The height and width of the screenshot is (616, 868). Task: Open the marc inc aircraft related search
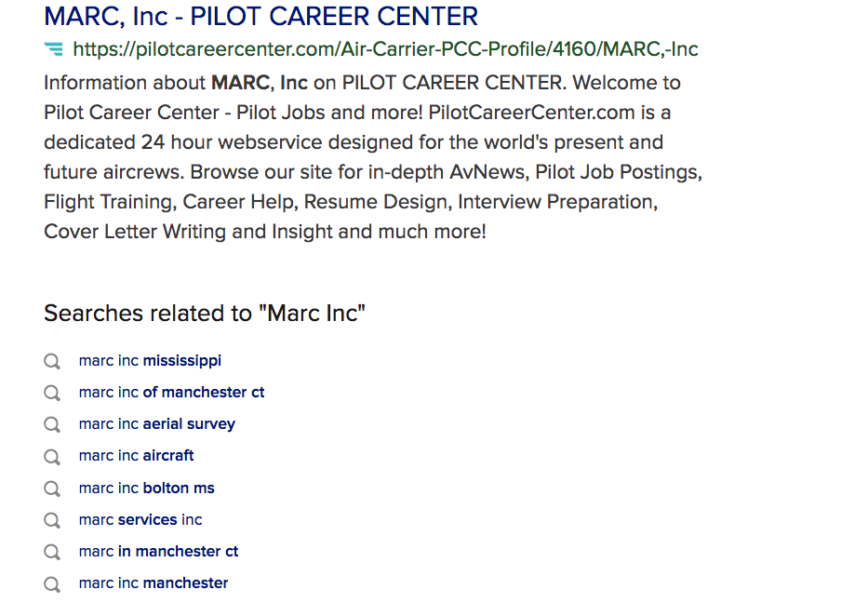click(136, 456)
